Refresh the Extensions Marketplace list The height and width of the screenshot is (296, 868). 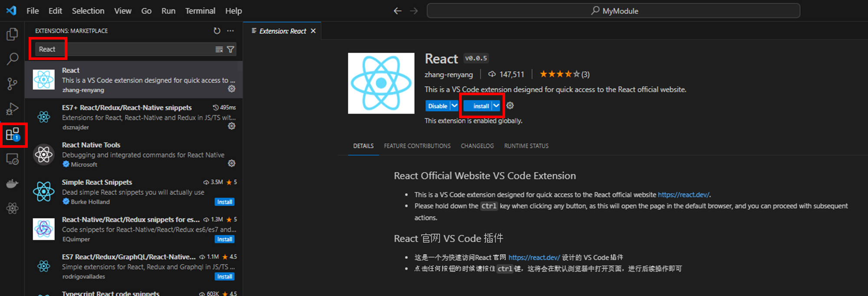point(217,31)
